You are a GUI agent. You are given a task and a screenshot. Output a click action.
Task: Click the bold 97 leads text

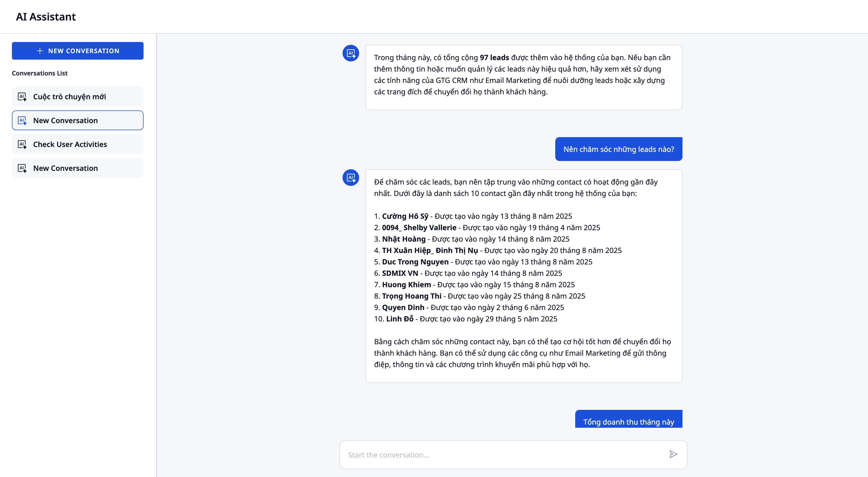click(x=494, y=58)
